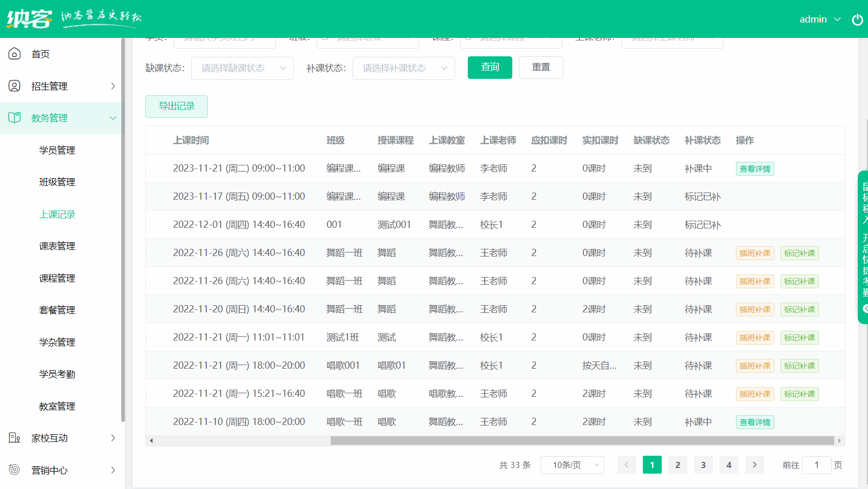Open the 补课状态 dropdown
This screenshot has width=868, height=489.
pyautogui.click(x=403, y=68)
